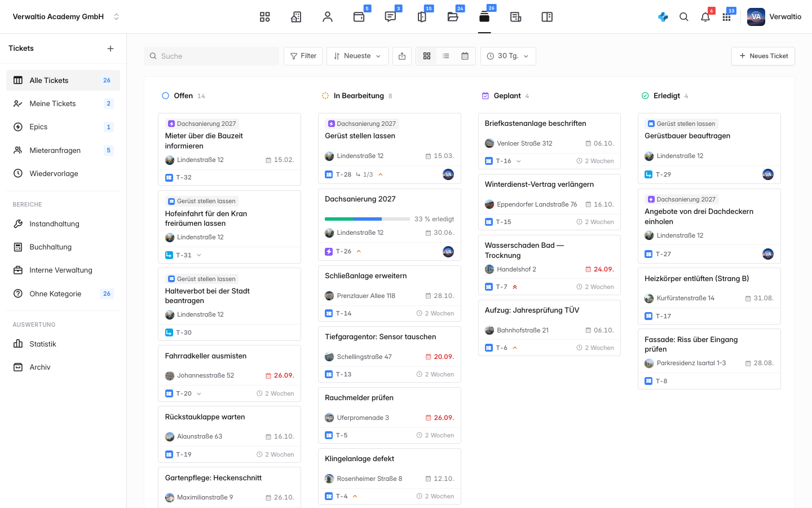Open the Neueste sort dropdown

point(358,56)
